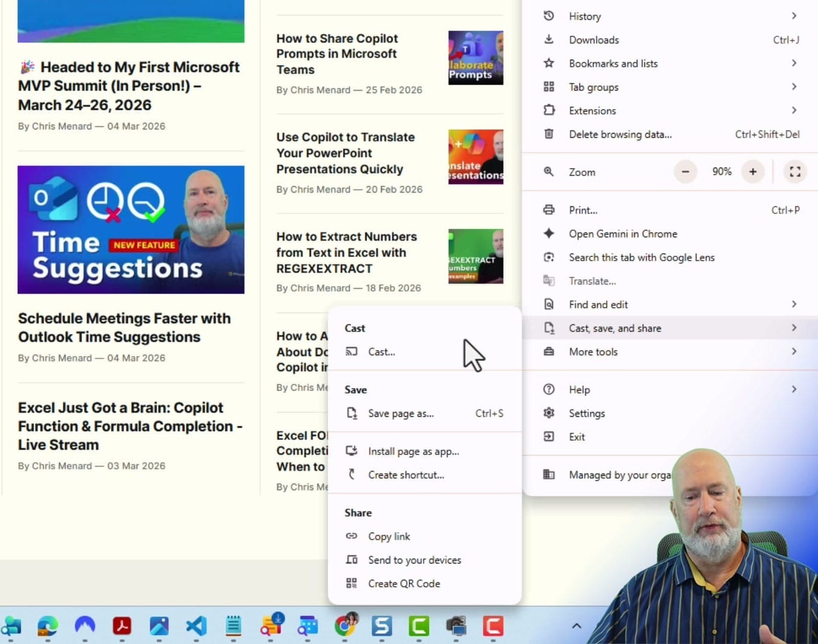Click the Save page as icon
The height and width of the screenshot is (644, 818).
point(352,413)
